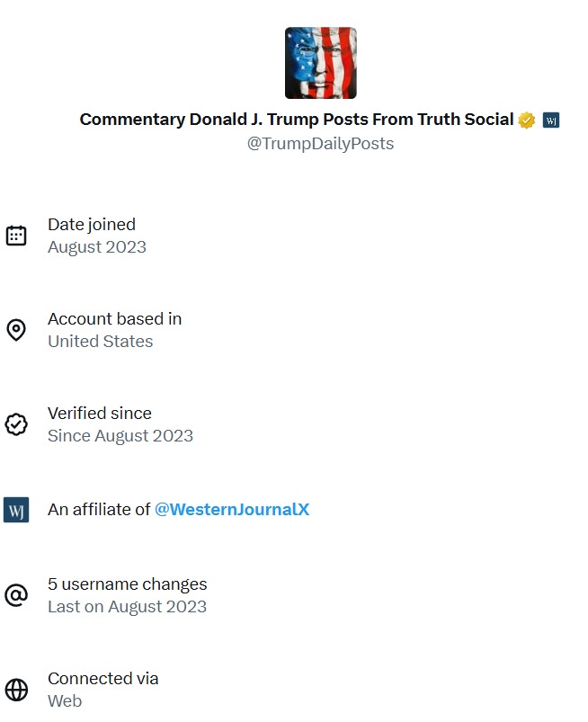The height and width of the screenshot is (722, 588).
Task: Click the @TrumpDailyPosts handle
Action: [x=320, y=144]
